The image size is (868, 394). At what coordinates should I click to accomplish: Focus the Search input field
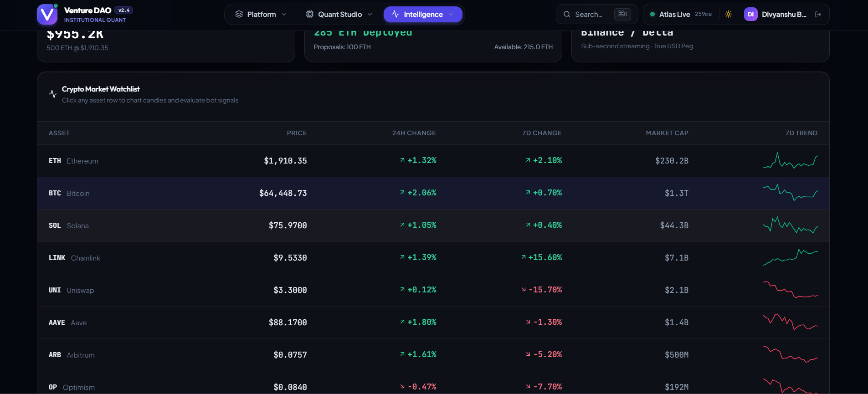597,15
